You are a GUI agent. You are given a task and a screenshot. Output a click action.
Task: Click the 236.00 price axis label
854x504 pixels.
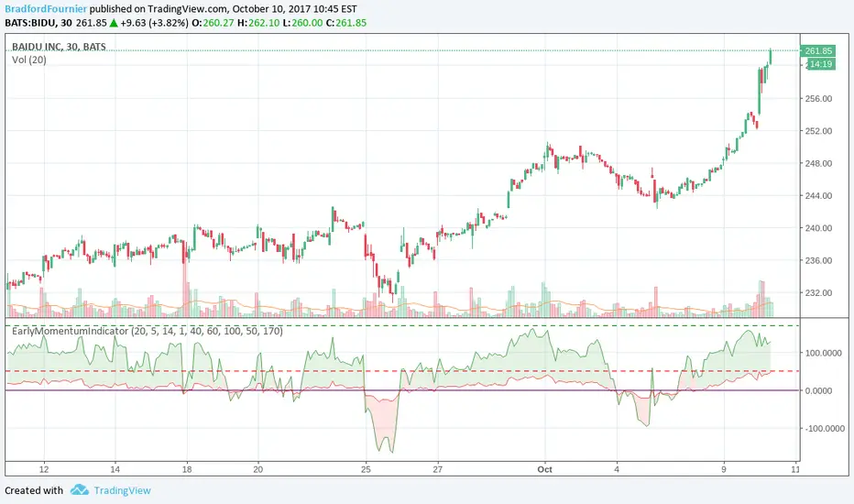(x=818, y=260)
